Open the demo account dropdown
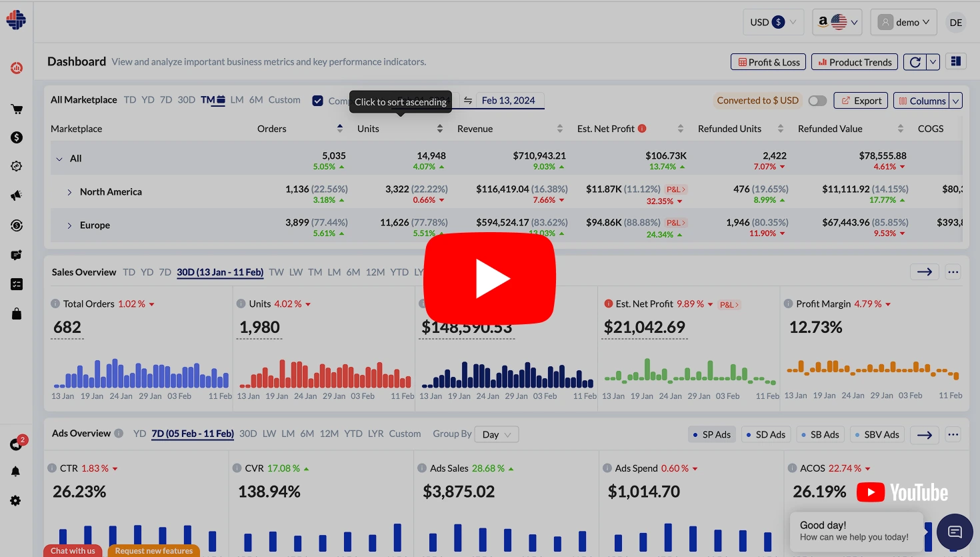Screen dimensions: 980x557 903,22
